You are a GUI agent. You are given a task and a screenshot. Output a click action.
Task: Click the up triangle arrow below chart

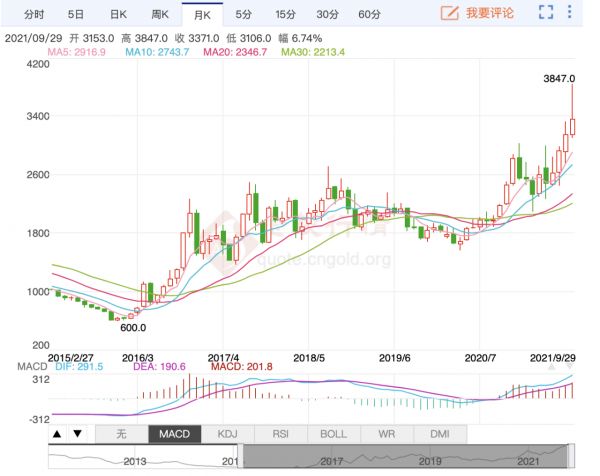tap(56, 434)
